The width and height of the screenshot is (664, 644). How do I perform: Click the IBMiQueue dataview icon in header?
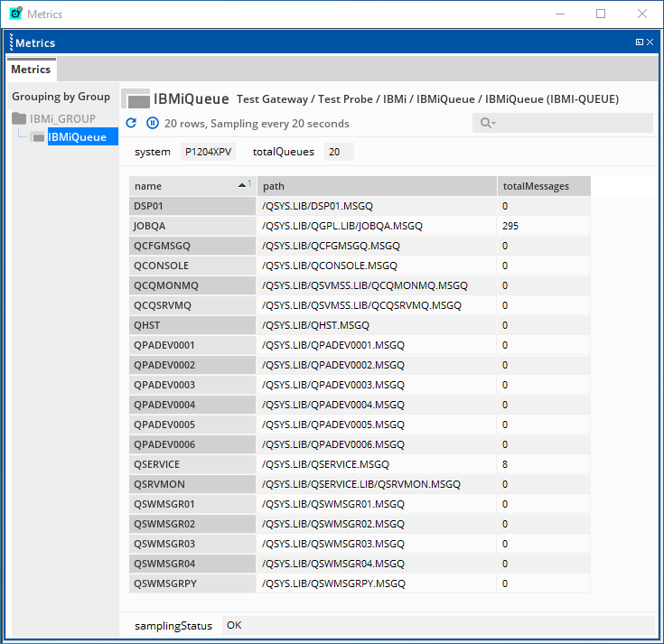point(136,99)
